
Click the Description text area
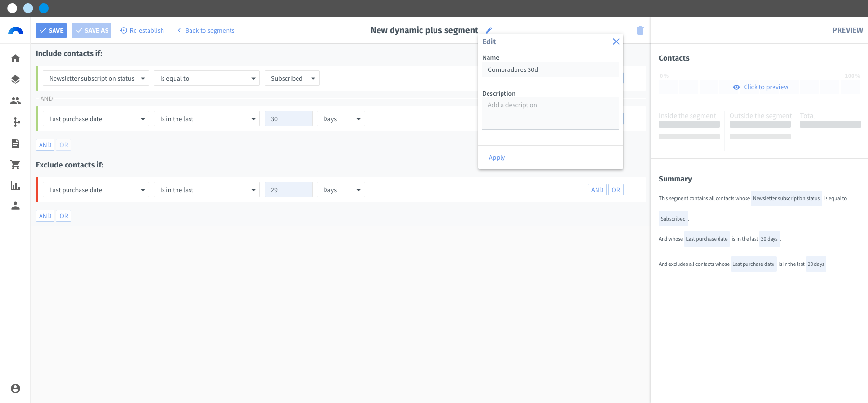click(551, 114)
